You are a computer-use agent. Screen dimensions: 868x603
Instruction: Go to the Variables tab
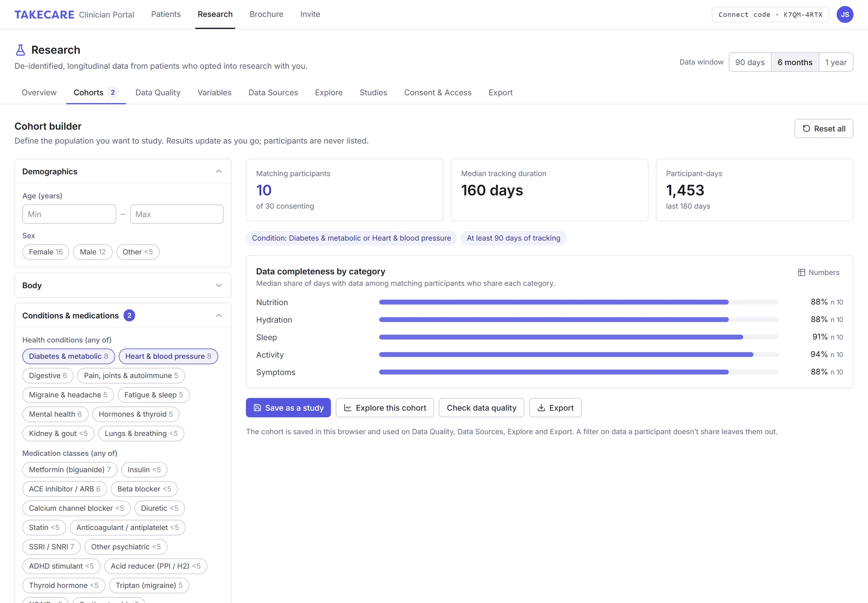coord(214,92)
